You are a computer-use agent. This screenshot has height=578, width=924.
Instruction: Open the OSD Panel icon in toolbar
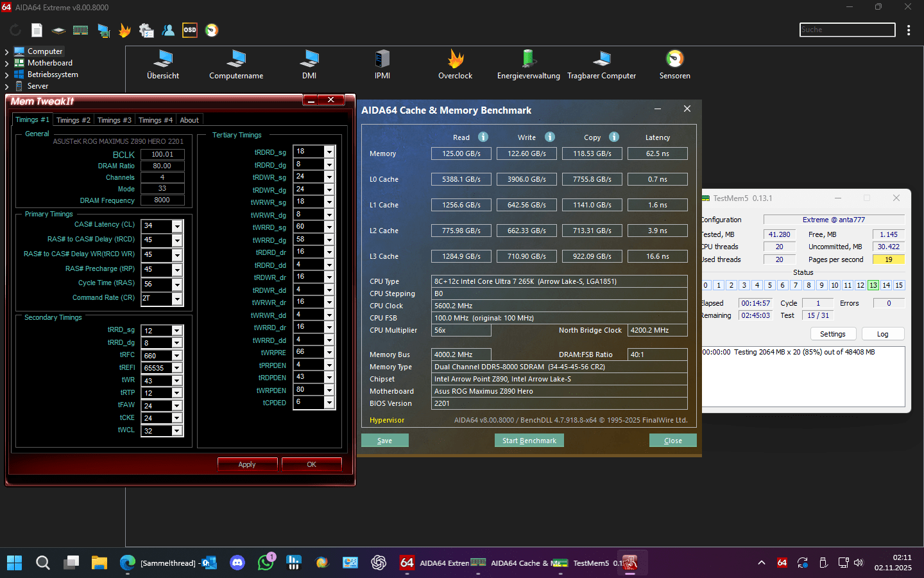point(189,30)
